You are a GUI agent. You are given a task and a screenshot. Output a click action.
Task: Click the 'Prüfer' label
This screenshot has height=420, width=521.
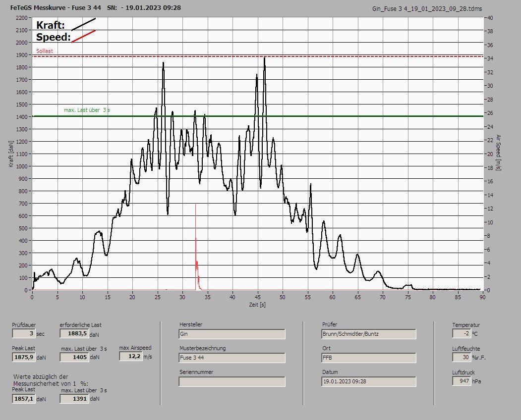pos(330,324)
